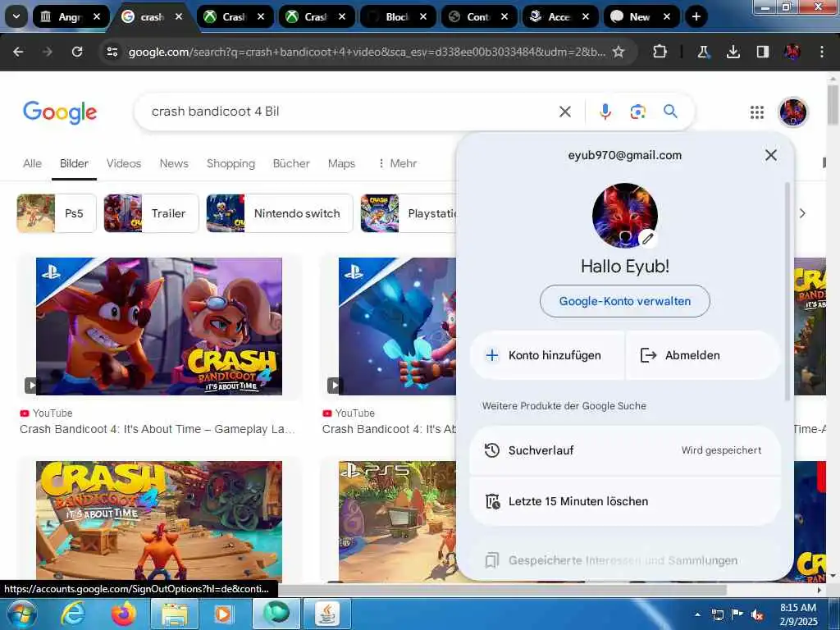Viewport: 840px width, 630px height.
Task: Select the Alle search category
Action: pos(32,163)
